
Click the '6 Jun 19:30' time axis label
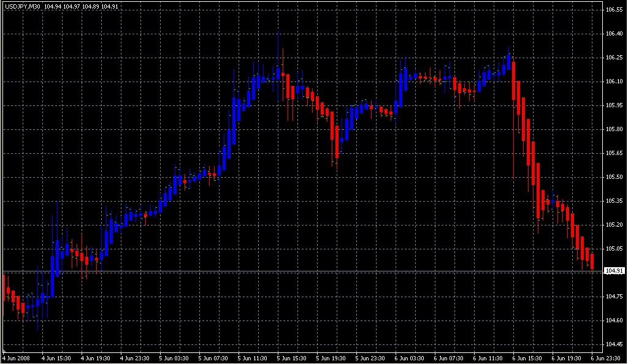click(x=567, y=358)
